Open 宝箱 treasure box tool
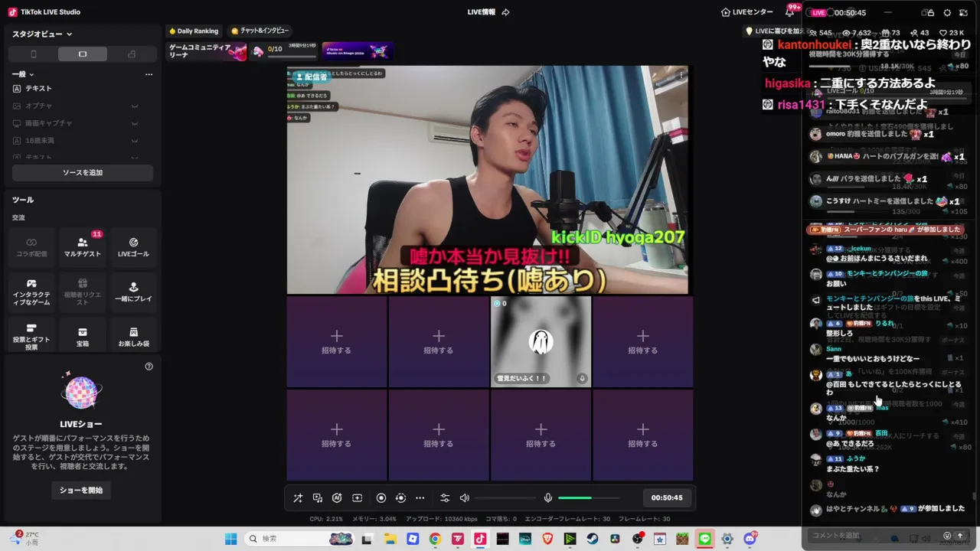980x551 pixels. pyautogui.click(x=83, y=337)
